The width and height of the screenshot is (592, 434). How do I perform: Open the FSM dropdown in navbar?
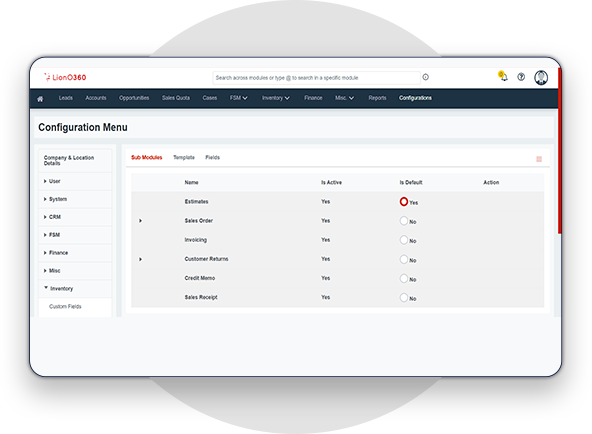[x=239, y=98]
